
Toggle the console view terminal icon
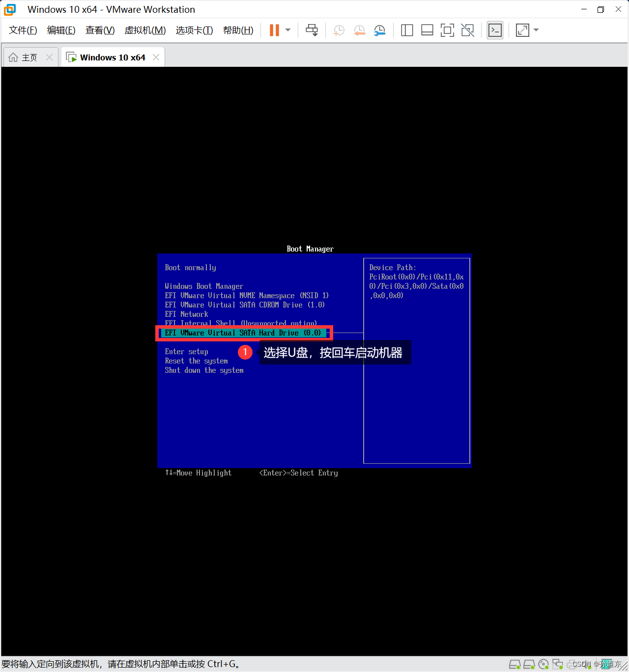click(495, 30)
